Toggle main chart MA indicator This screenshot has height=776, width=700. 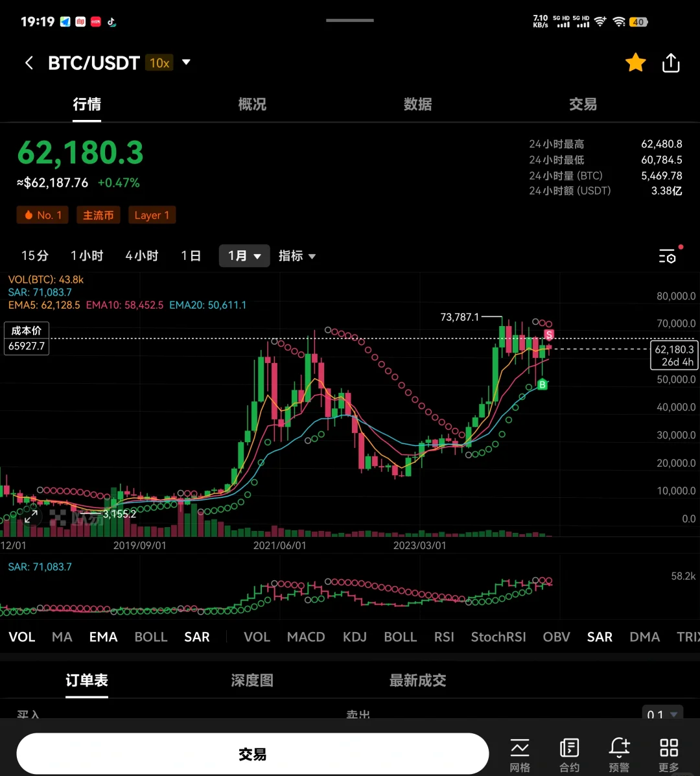(x=62, y=637)
